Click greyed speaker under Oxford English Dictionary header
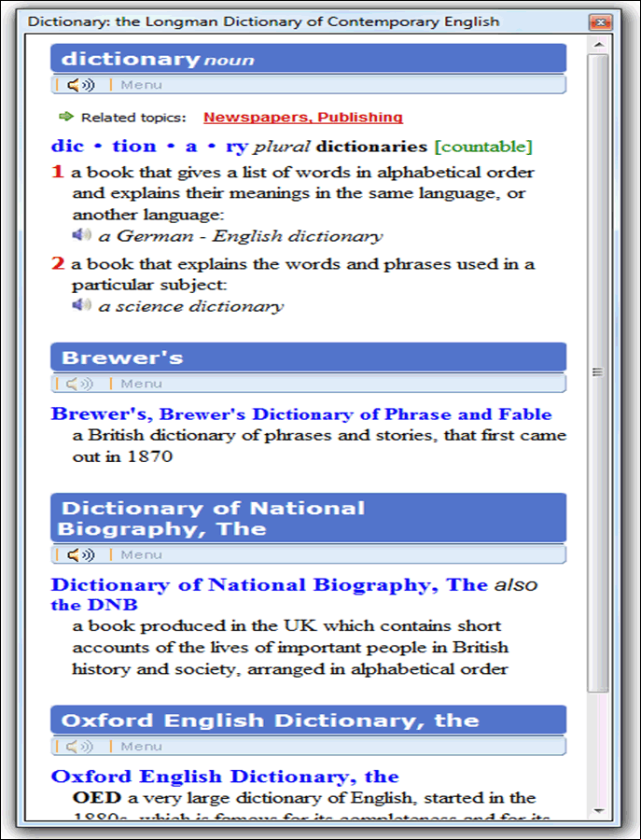Viewport: 641px width, 840px height. 80,746
